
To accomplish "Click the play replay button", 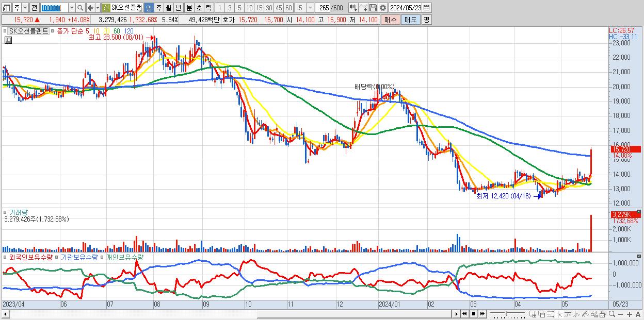I will (457, 314).
